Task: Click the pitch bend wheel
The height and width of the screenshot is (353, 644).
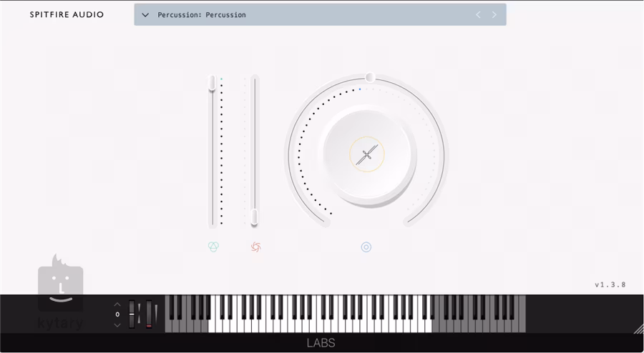Action: click(x=132, y=314)
